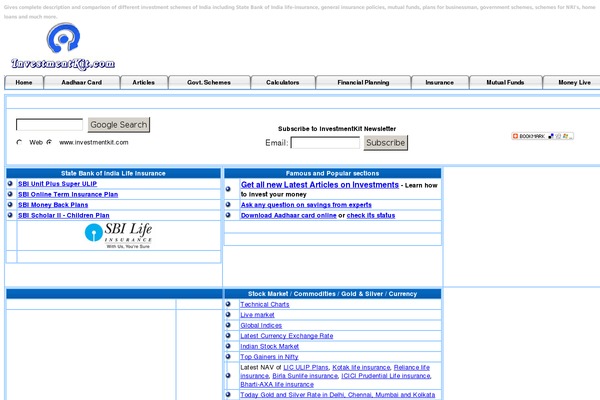Open the Money Live menu tab
This screenshot has width=600, height=400.
coord(573,82)
